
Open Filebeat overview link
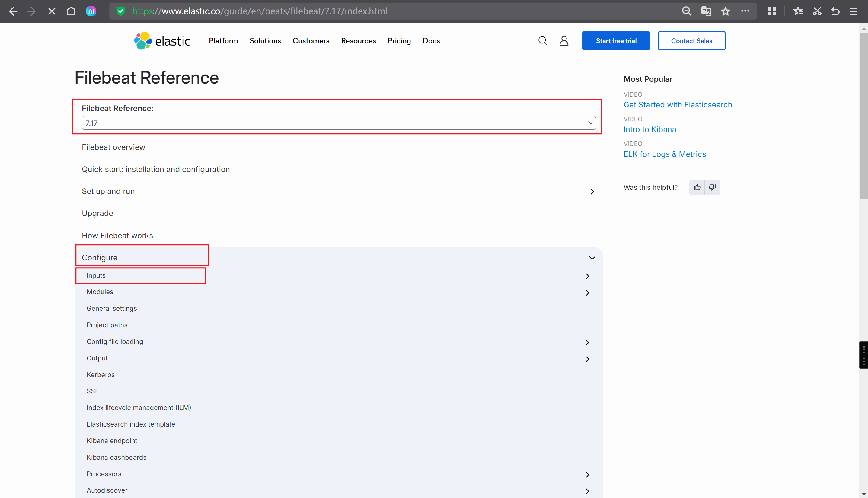coord(113,147)
